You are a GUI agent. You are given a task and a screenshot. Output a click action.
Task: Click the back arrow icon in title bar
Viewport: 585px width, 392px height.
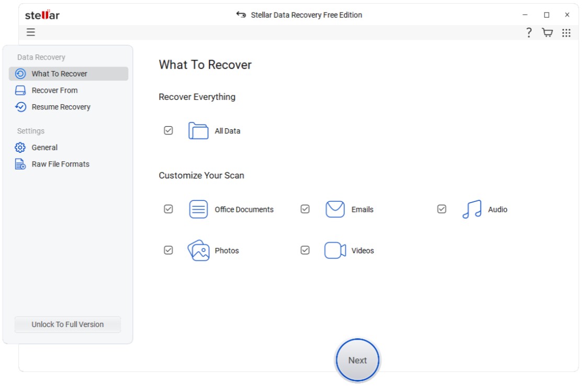tap(241, 15)
